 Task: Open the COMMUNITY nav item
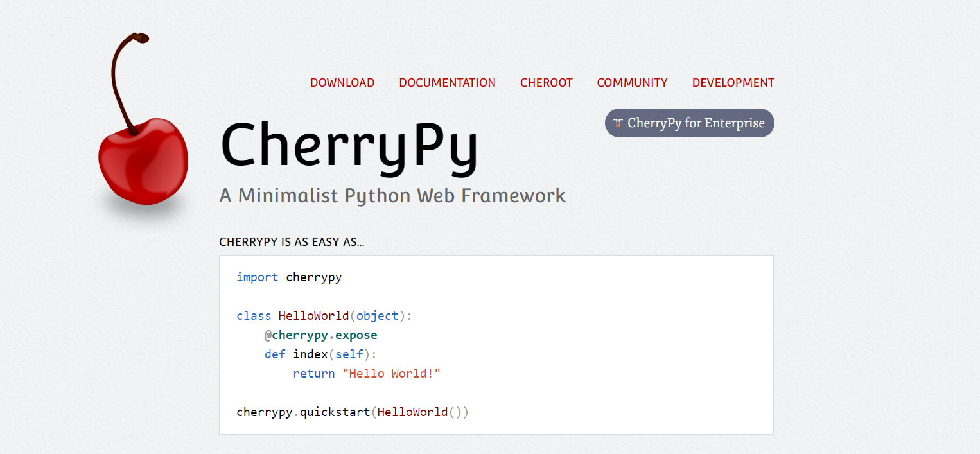pos(632,83)
